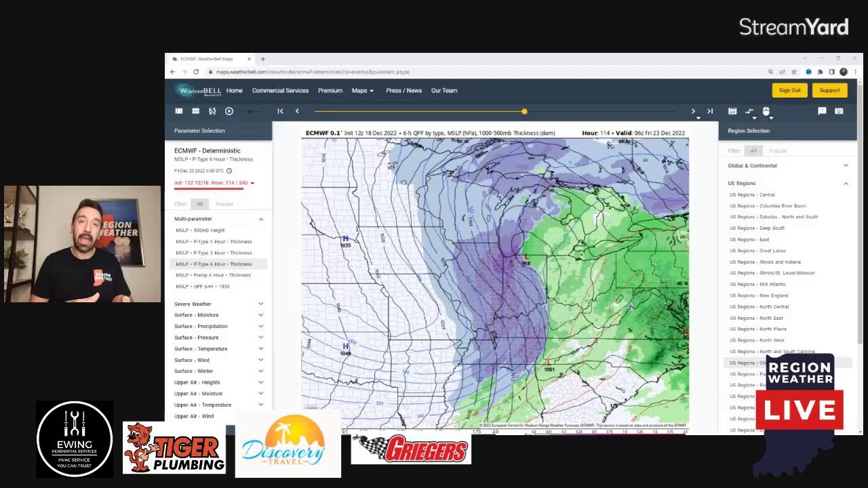
Task: Jump to last forecast frame
Action: 710,111
